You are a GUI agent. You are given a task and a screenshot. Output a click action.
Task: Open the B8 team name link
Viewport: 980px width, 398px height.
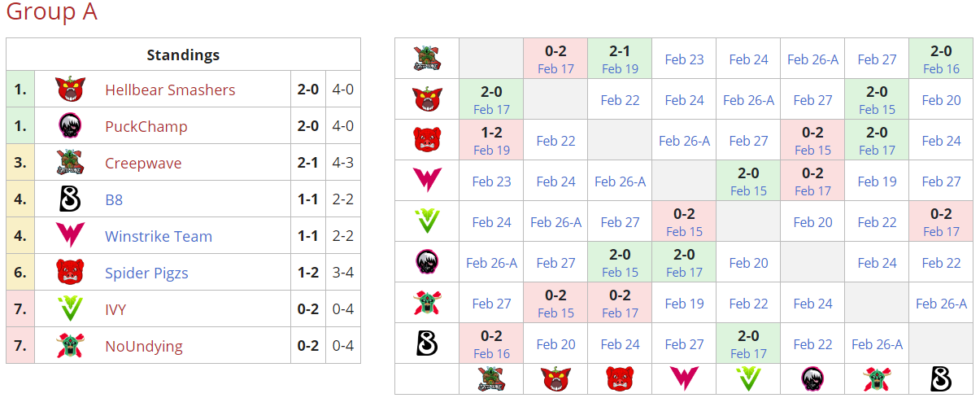tap(114, 199)
